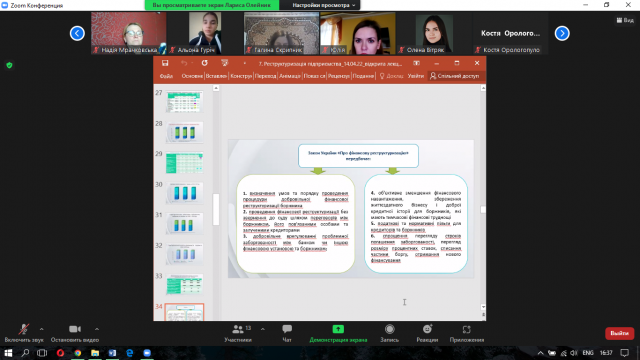The image size is (640, 360).
Task: Open the Анимация ribbon tab
Action: point(290,76)
